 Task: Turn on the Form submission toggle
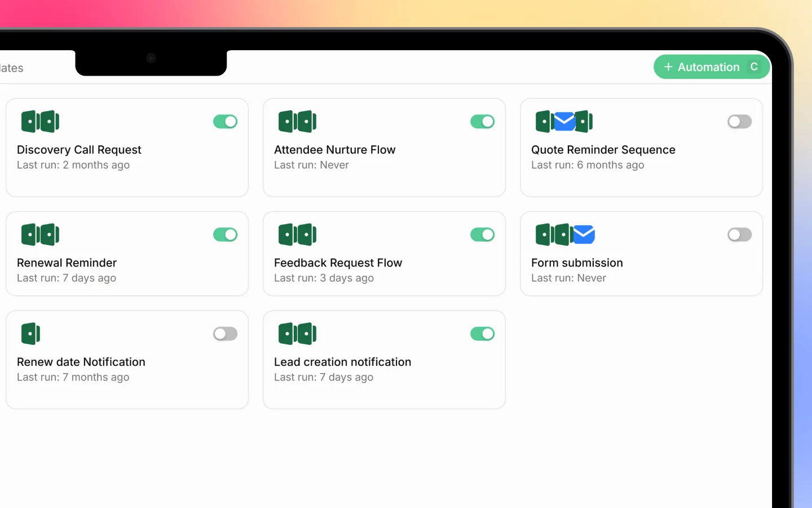[x=740, y=234]
